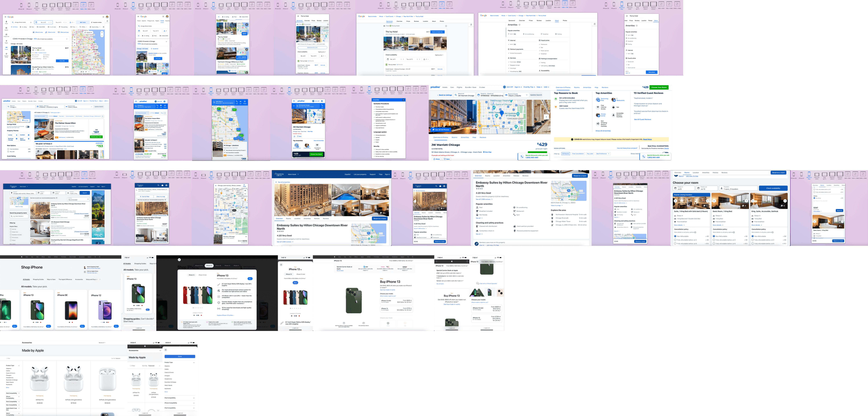Click next arrow on King Suite Accessible photo

point(785,201)
